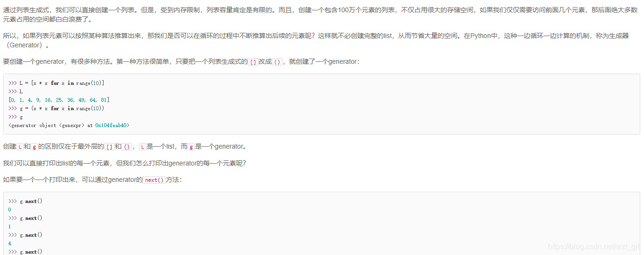The width and height of the screenshot is (644, 255).
Task: Click the code line g = (x * x for x in range(10))
Action: click(x=56, y=108)
